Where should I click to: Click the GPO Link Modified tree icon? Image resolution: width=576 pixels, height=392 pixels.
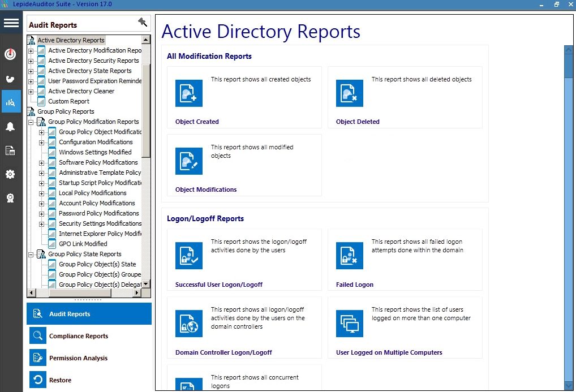tap(52, 244)
